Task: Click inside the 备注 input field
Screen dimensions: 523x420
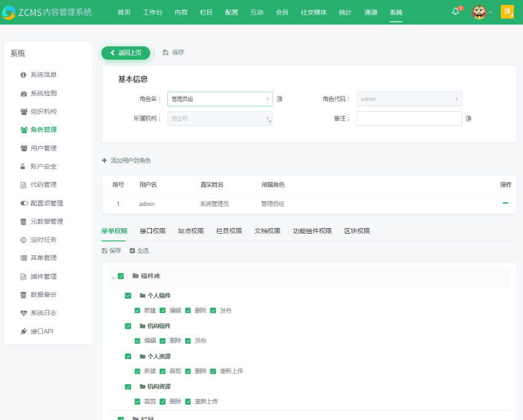Action: [x=408, y=118]
